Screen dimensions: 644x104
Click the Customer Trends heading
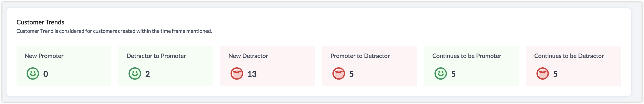(x=40, y=22)
